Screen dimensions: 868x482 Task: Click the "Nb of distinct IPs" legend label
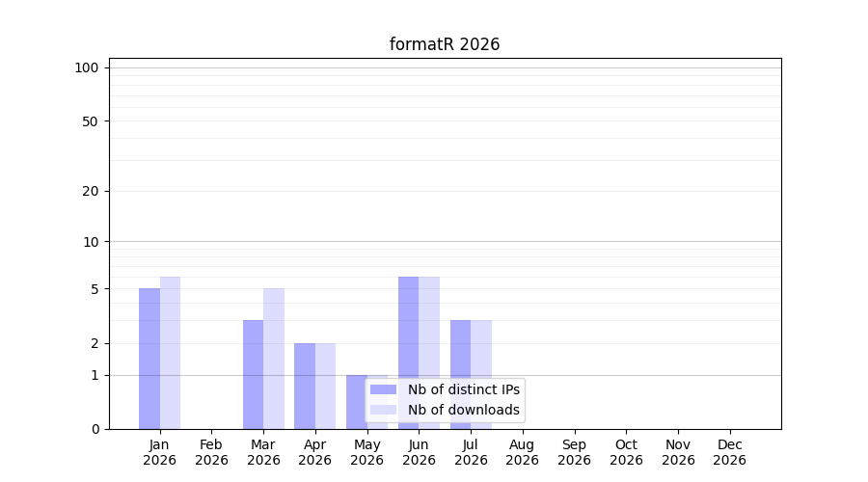464,389
